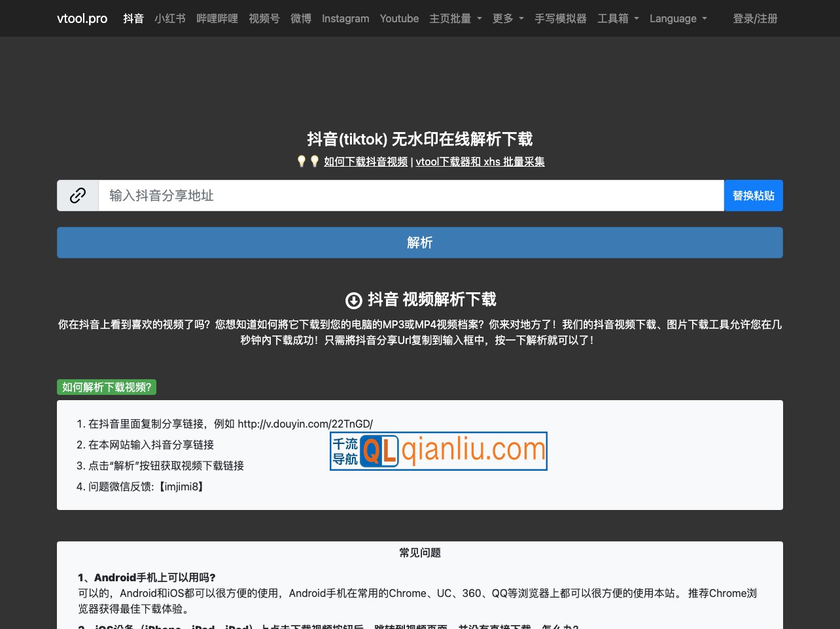Expand the 更多 dropdown
Screen dimensions: 840x629
tap(508, 18)
